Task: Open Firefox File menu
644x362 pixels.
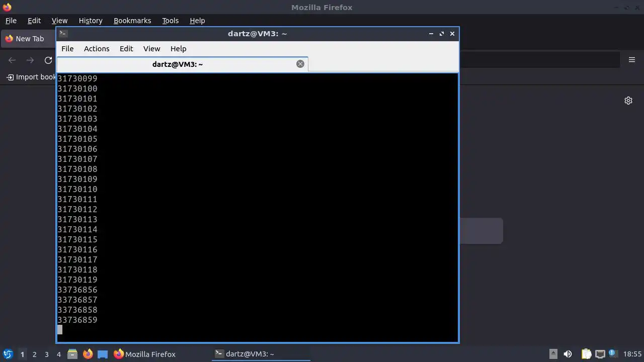Action: 11,21
